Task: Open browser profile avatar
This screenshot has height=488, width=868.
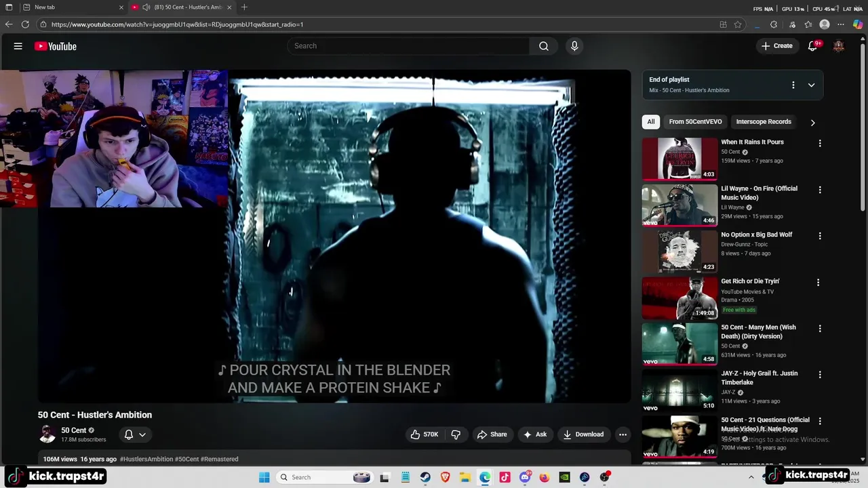Action: click(825, 24)
